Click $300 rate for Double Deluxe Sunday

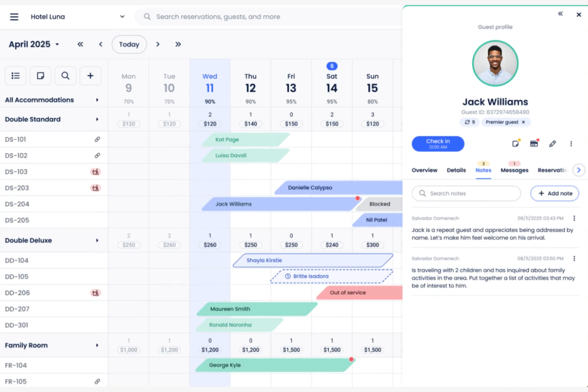[x=372, y=245]
